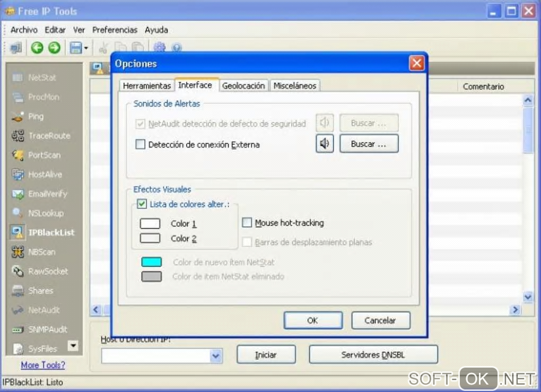Viewport: 541px width, 392px height.
Task: Switch to the Herramientas tab
Action: (147, 85)
